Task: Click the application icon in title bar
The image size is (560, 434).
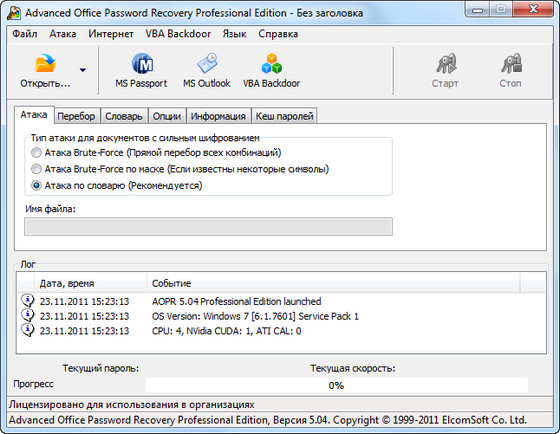Action: pos(14,13)
